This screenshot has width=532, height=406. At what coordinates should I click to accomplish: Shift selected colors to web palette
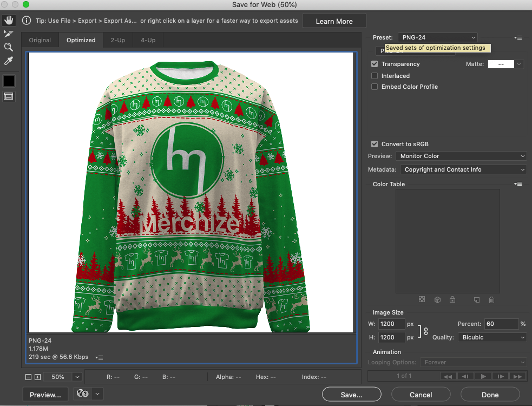(x=437, y=299)
